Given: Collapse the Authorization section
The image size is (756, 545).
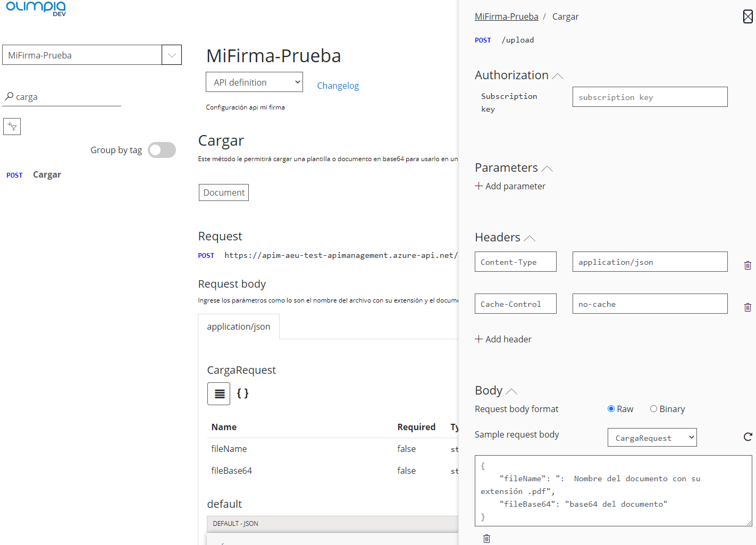Looking at the screenshot, I should (x=558, y=76).
